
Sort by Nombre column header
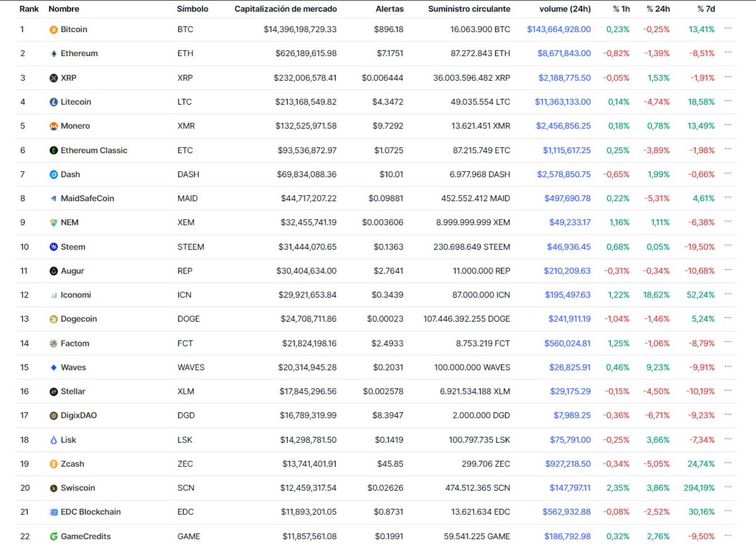(64, 9)
